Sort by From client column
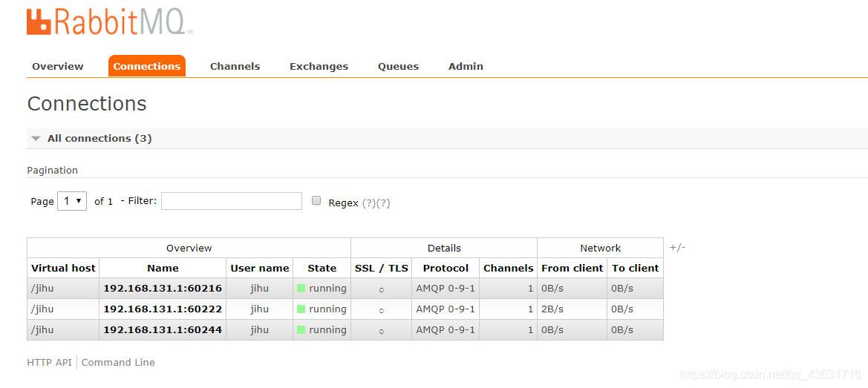The image size is (868, 388). [x=572, y=268]
